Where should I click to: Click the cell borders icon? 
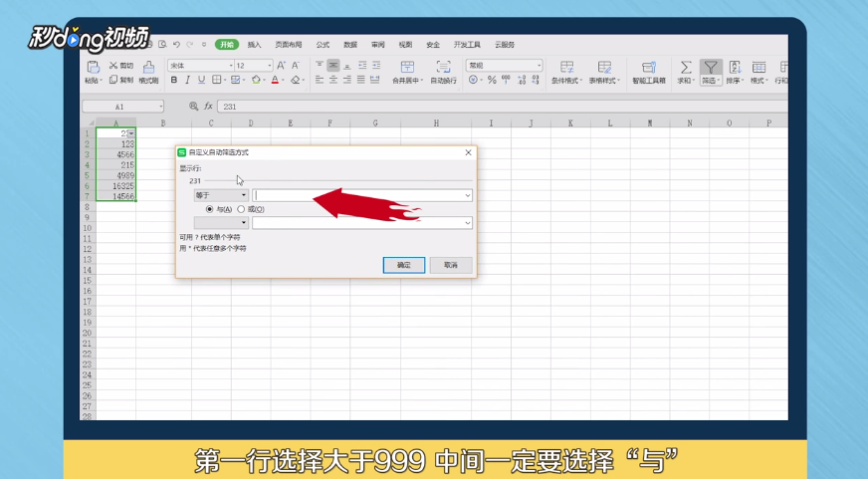[x=216, y=80]
